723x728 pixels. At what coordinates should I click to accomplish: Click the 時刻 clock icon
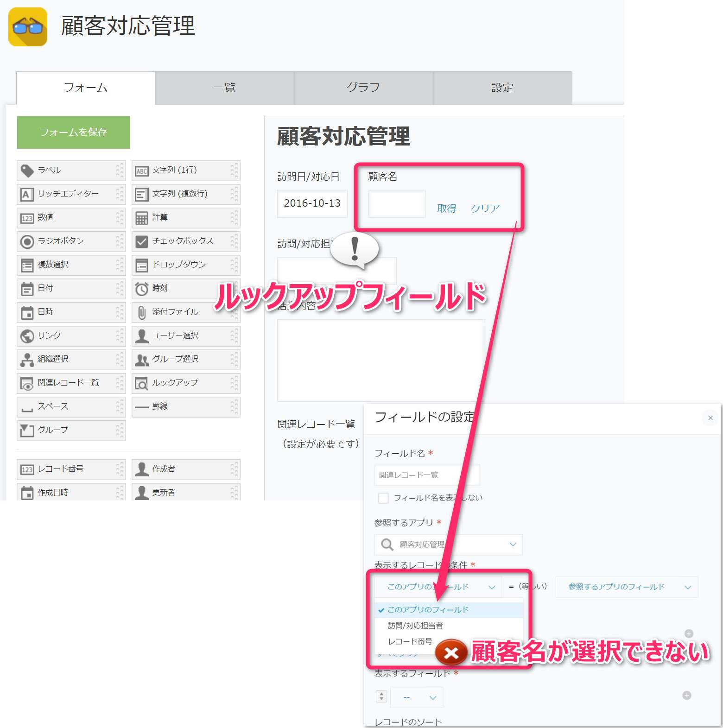coord(142,289)
